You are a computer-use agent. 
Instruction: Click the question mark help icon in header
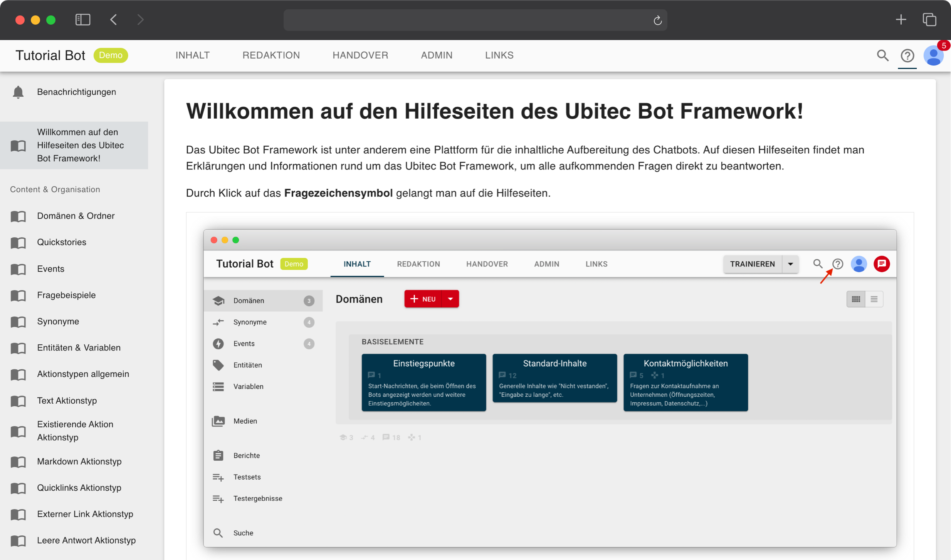[907, 56]
